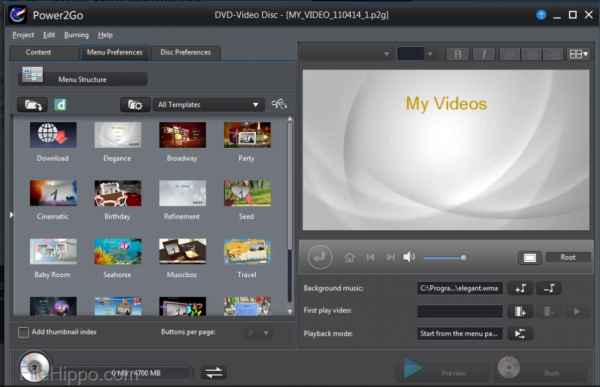600x387 pixels.
Task: Switch to the Content tab
Action: coord(38,52)
